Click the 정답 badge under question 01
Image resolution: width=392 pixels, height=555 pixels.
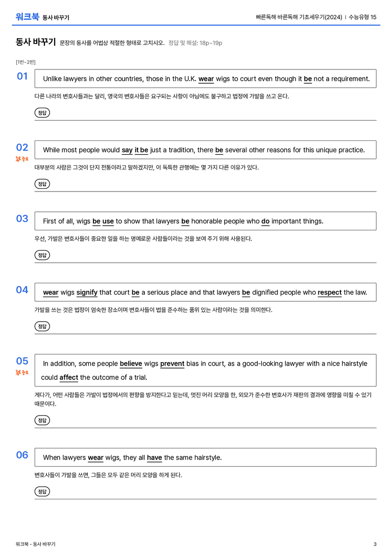[42, 112]
